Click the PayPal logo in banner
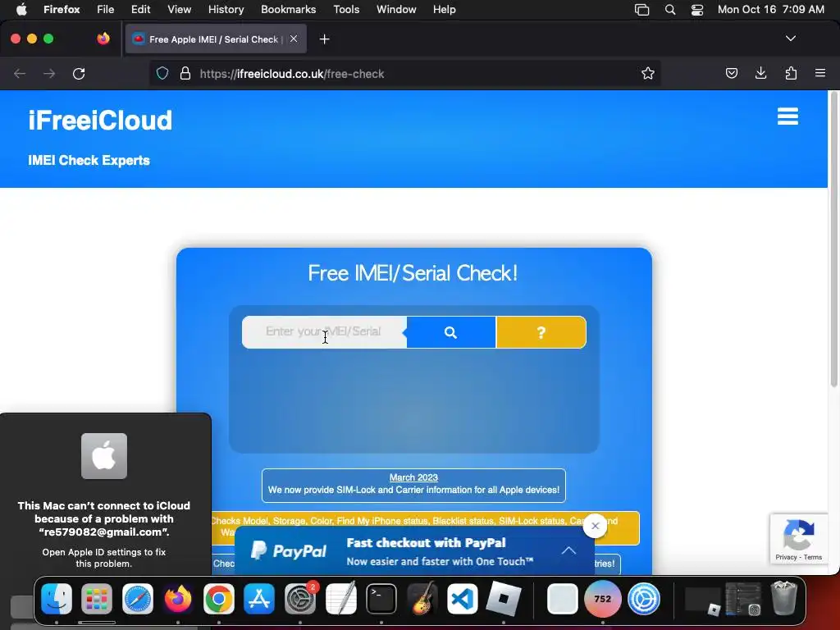 [290, 550]
